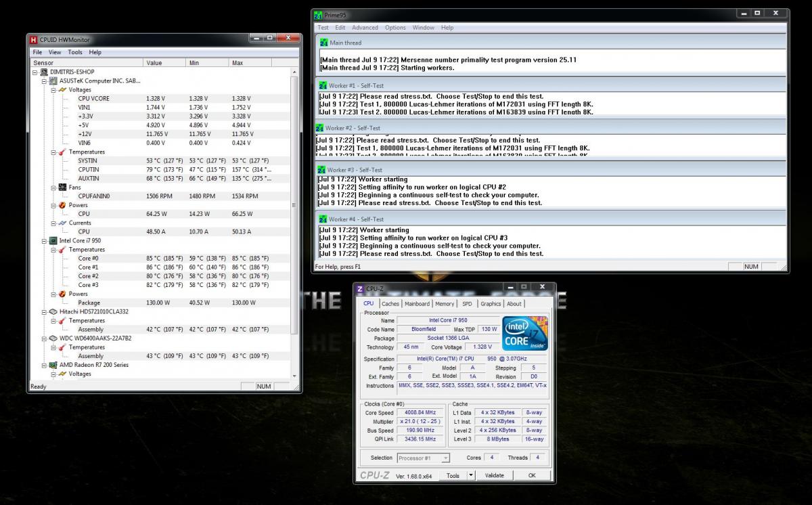Click the Worker #4 Self-Test window icon
The width and height of the screenshot is (812, 505).
click(323, 219)
